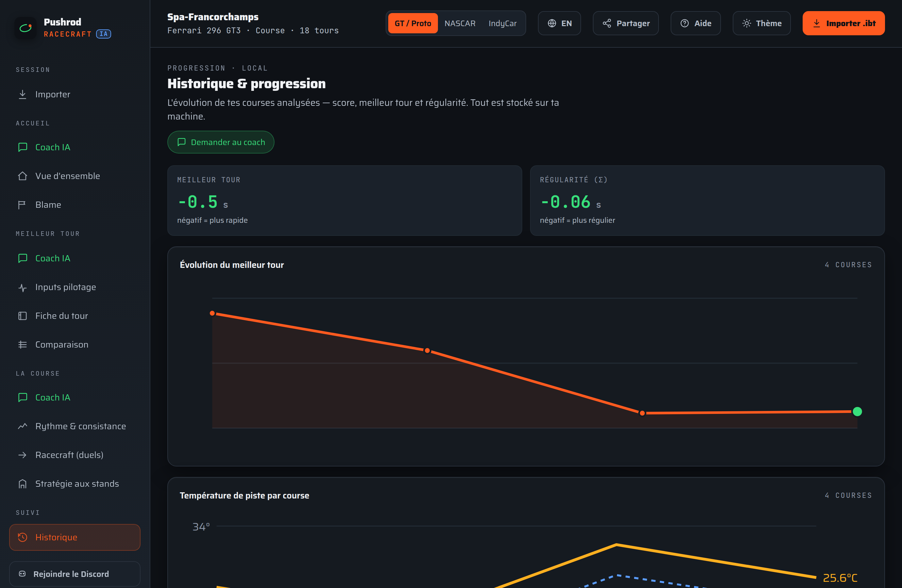Click the 'négatif = plus régulier' note

tap(577, 220)
